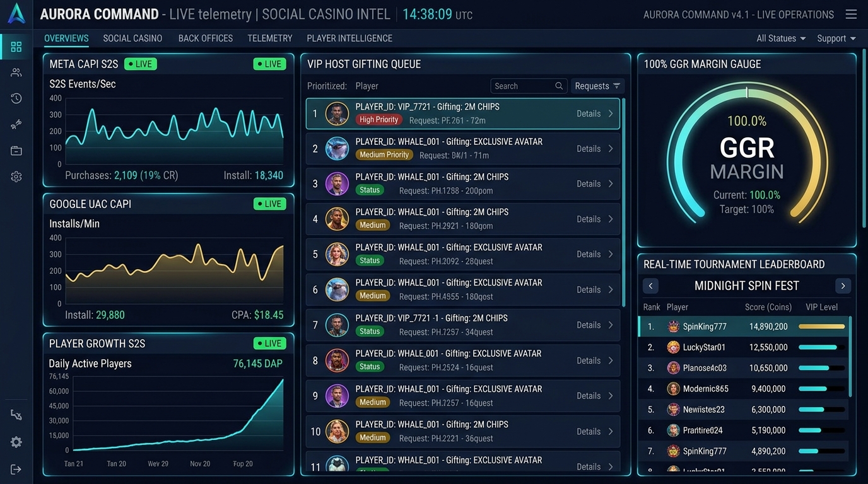Open the PLAYER INTELLIGENCE tab
The width and height of the screenshot is (868, 484).
(x=349, y=38)
